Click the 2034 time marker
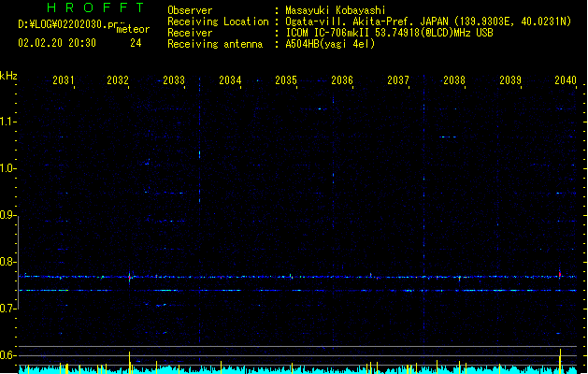588x374 pixels. coord(230,80)
